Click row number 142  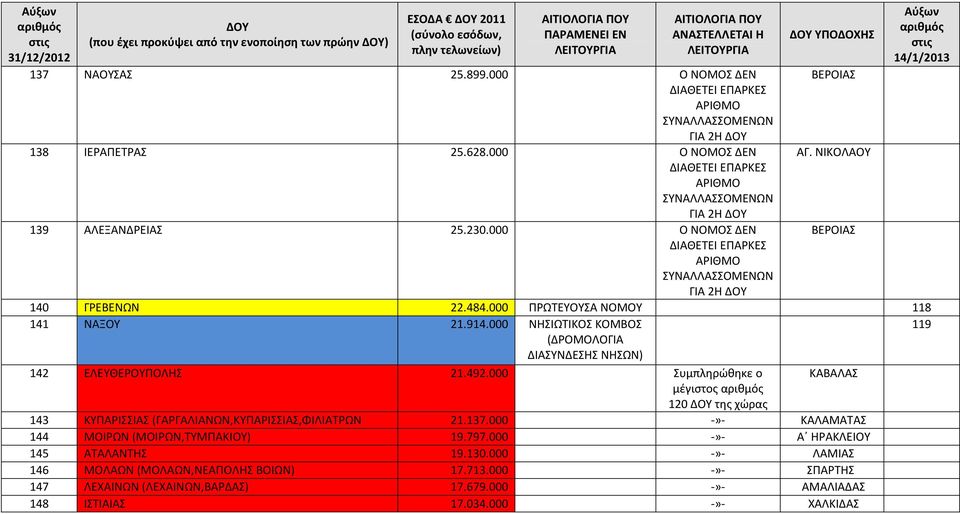[x=39, y=373]
